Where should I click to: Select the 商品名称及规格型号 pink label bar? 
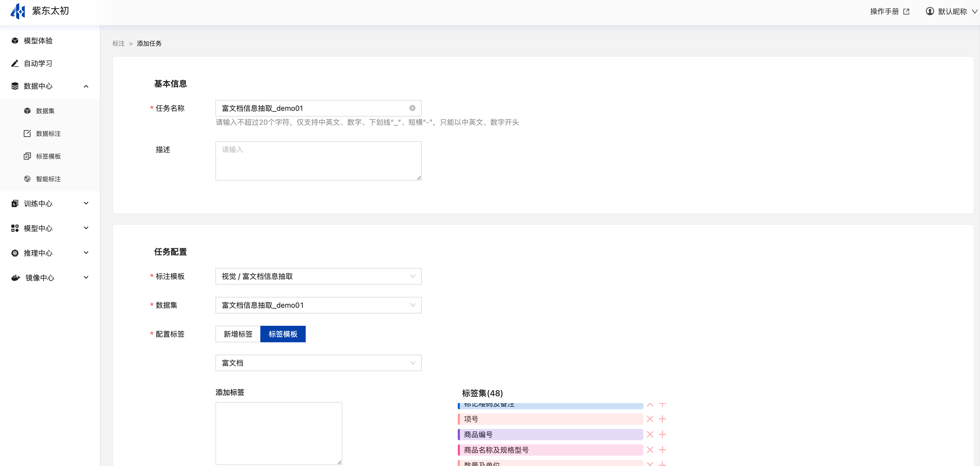point(550,450)
